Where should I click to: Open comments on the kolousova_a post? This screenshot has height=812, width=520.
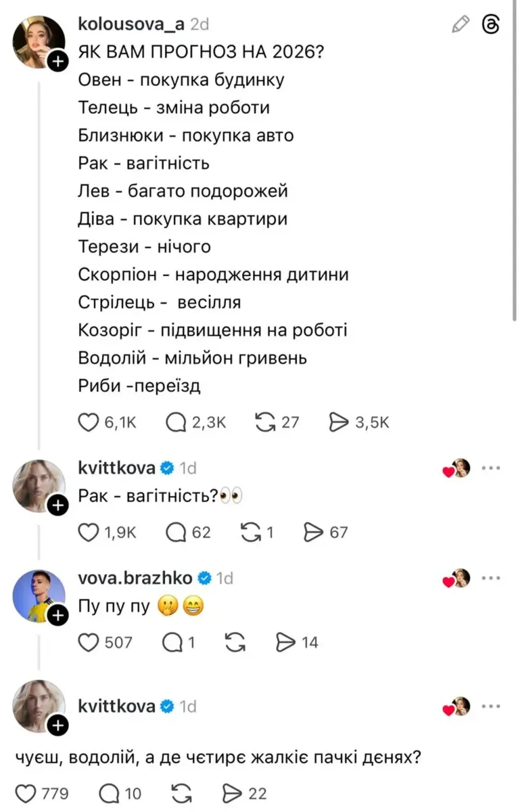point(176,423)
